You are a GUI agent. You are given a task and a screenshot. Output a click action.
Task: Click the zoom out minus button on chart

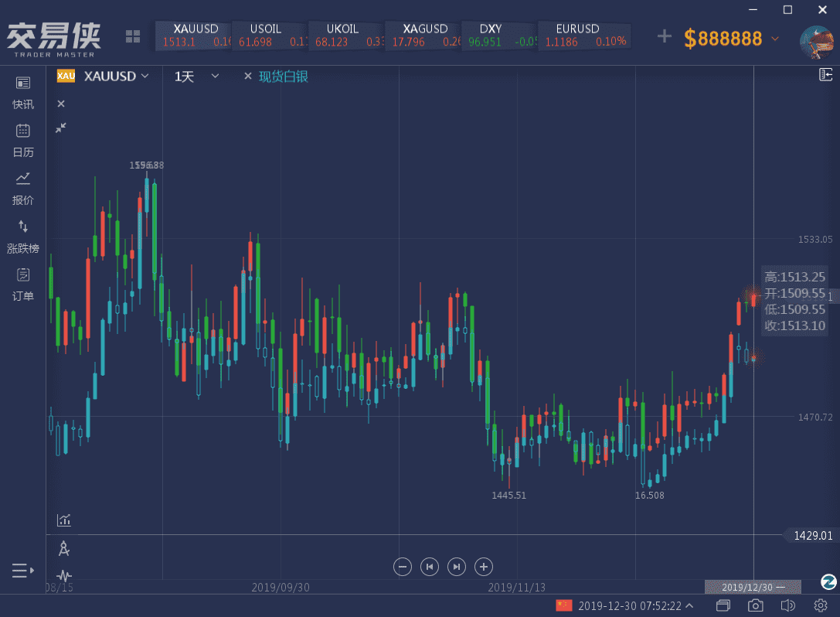[403, 567]
